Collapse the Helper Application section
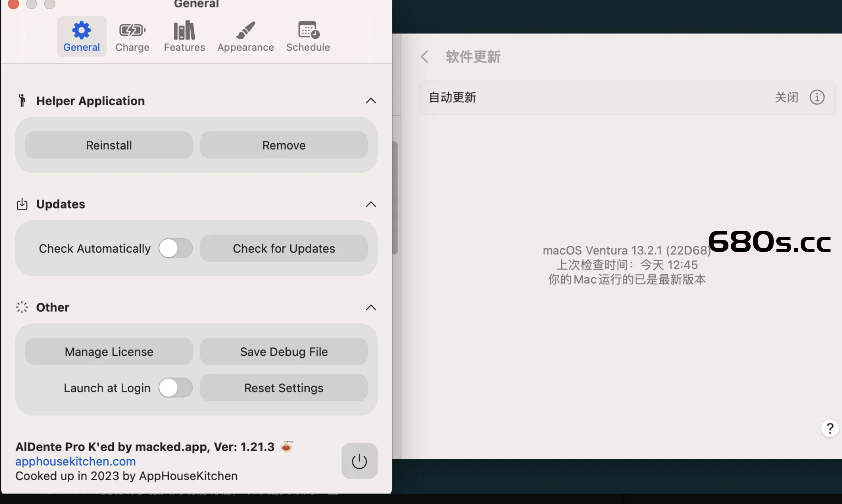The width and height of the screenshot is (842, 504). point(370,101)
